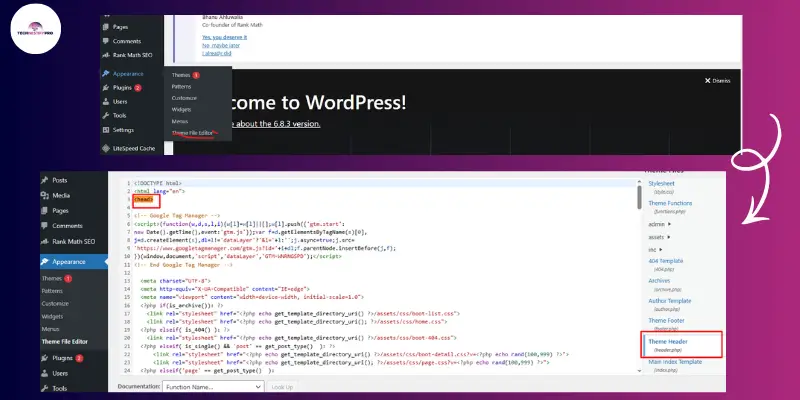Open Themes in the Appearance flyout submenu

(x=181, y=75)
